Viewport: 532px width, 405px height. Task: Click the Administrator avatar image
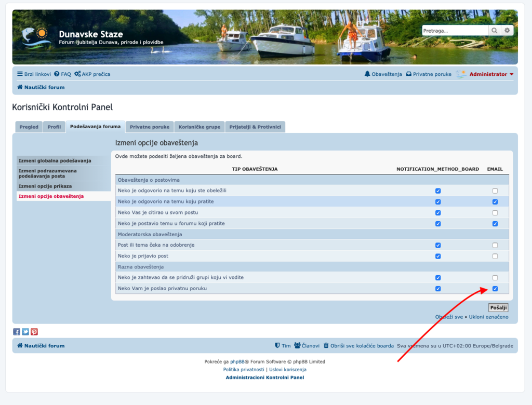click(x=461, y=74)
